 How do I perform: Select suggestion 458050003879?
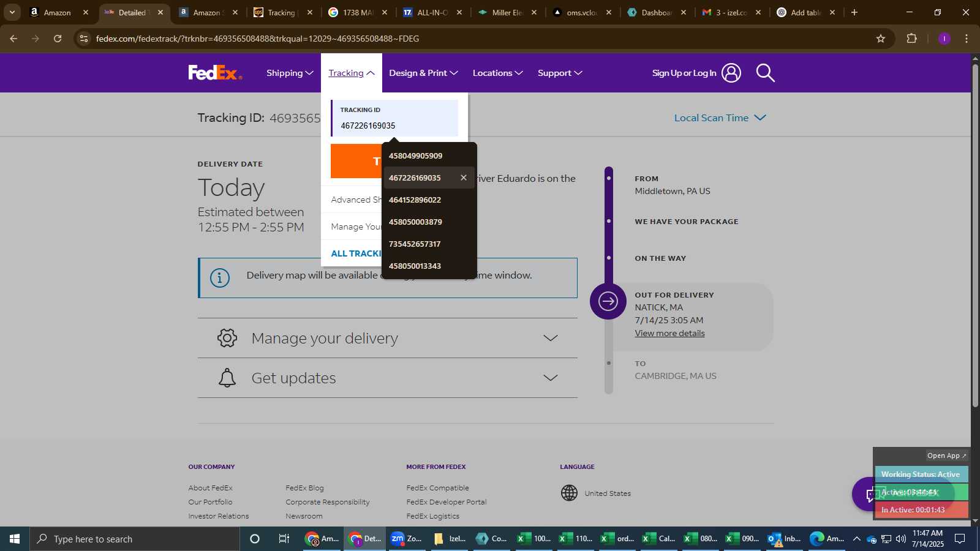429,222
